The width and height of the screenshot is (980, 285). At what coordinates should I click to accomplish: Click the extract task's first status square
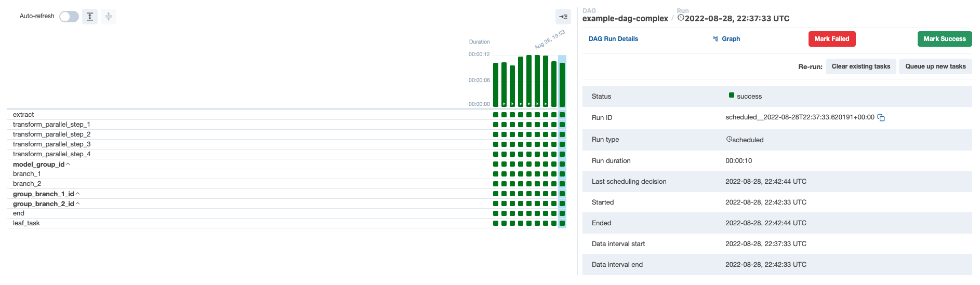click(x=496, y=115)
